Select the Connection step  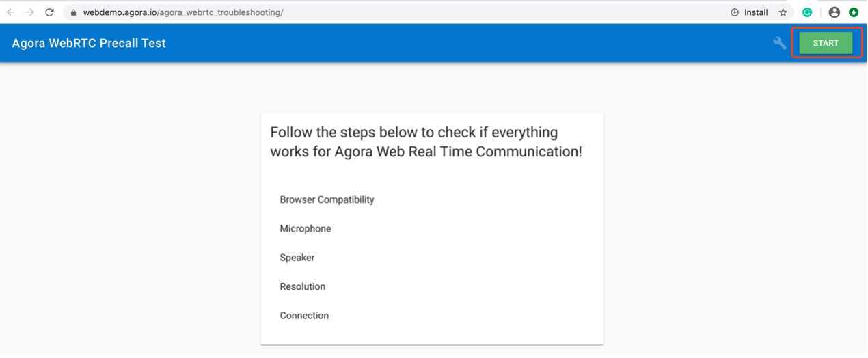click(304, 316)
